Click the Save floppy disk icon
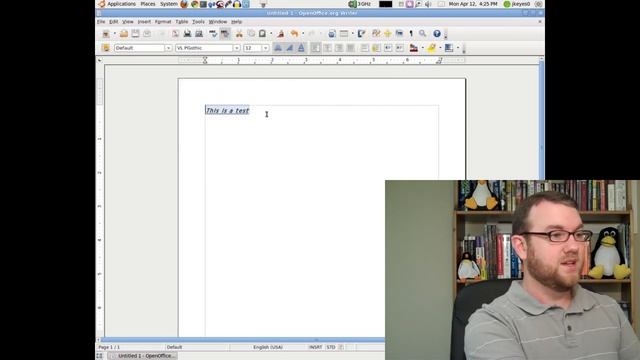 pos(135,34)
